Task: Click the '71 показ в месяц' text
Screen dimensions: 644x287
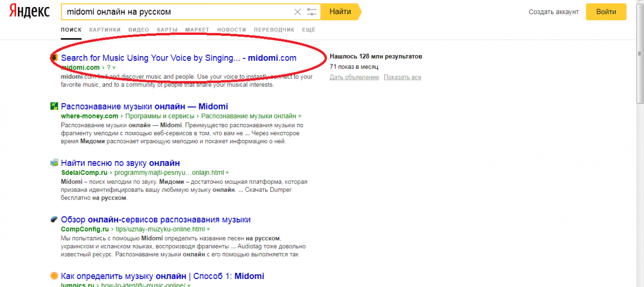Action: [x=354, y=67]
